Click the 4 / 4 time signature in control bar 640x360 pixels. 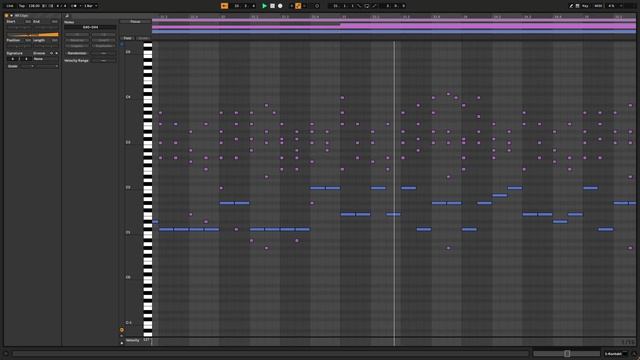pyautogui.click(x=61, y=6)
